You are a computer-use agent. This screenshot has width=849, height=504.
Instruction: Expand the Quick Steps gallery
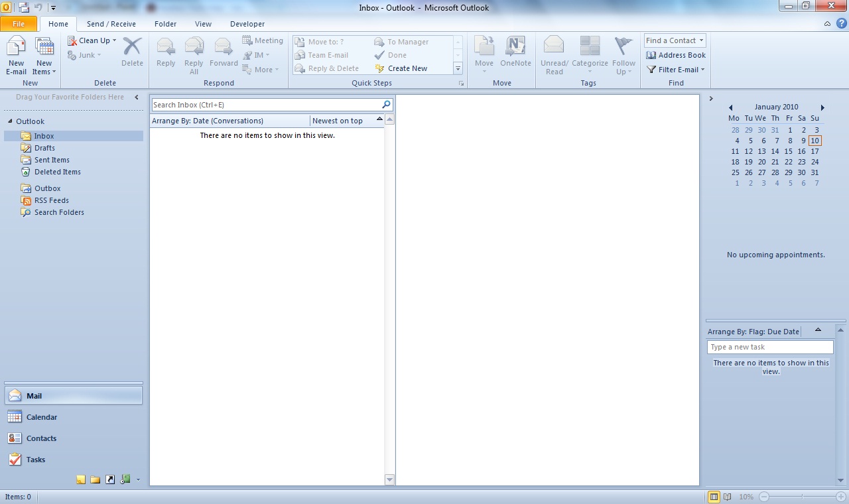pos(458,68)
